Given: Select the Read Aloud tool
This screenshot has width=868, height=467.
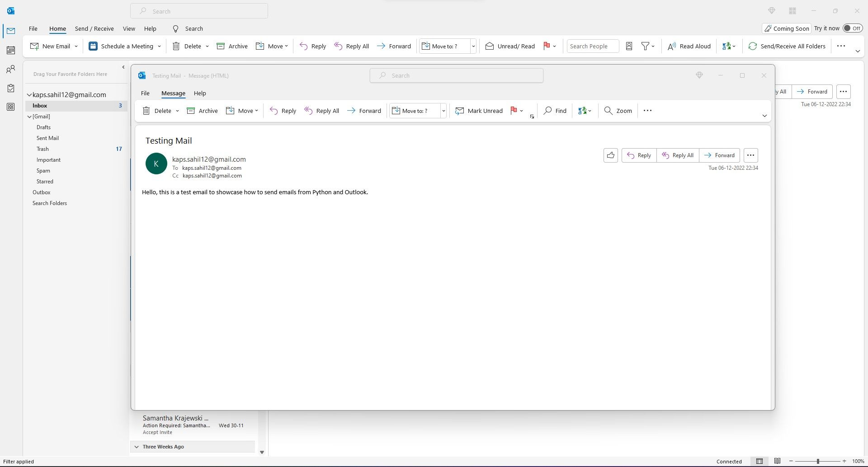Looking at the screenshot, I should (689, 46).
